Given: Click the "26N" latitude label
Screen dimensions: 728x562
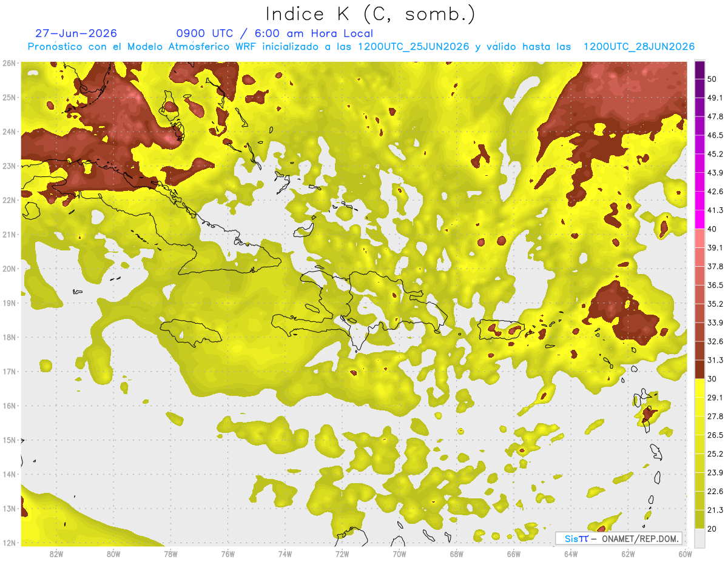Looking at the screenshot, I should coord(9,63).
